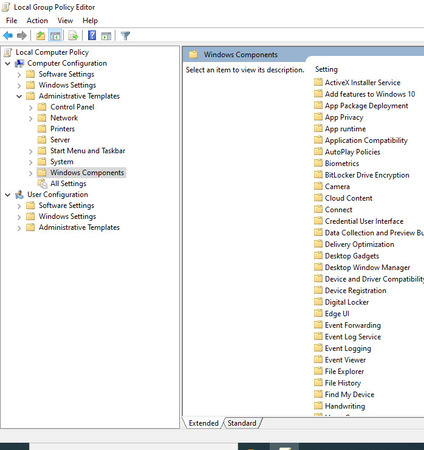424x450 pixels.
Task: Select Application Compatibility in the list
Action: 366,140
